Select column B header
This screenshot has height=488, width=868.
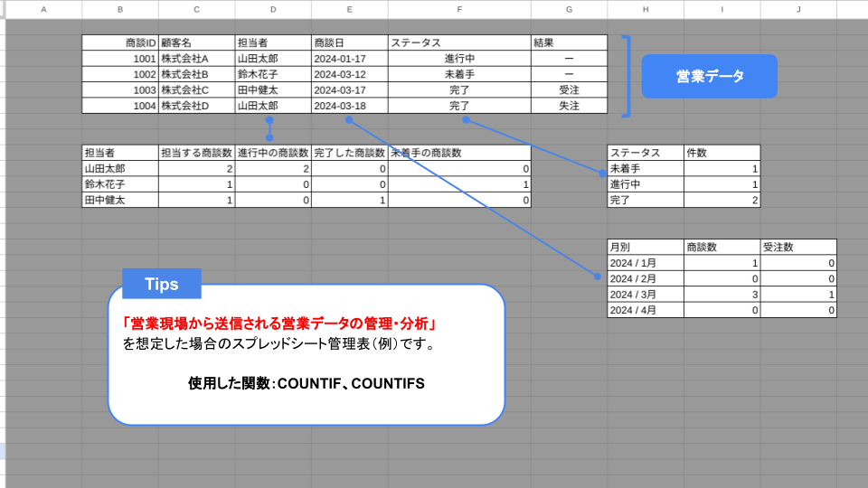click(119, 9)
